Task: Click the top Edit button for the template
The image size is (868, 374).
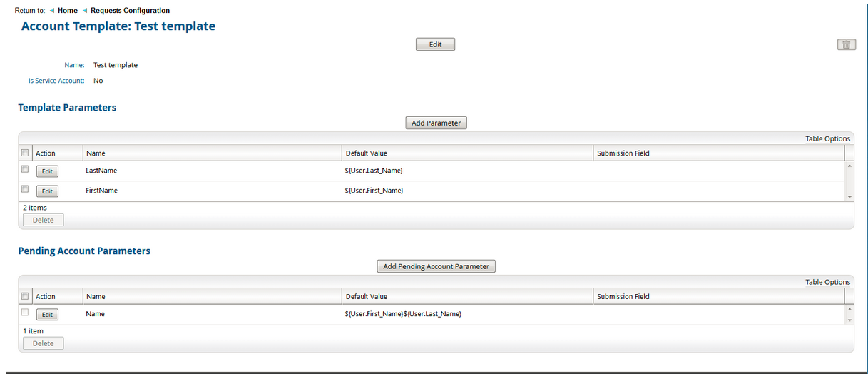Action: tap(435, 44)
